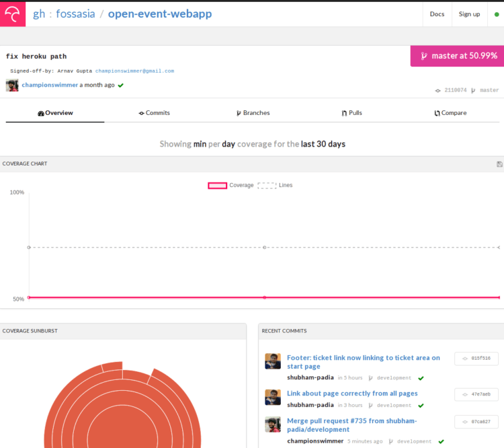Open the master branch link near hash

click(489, 90)
